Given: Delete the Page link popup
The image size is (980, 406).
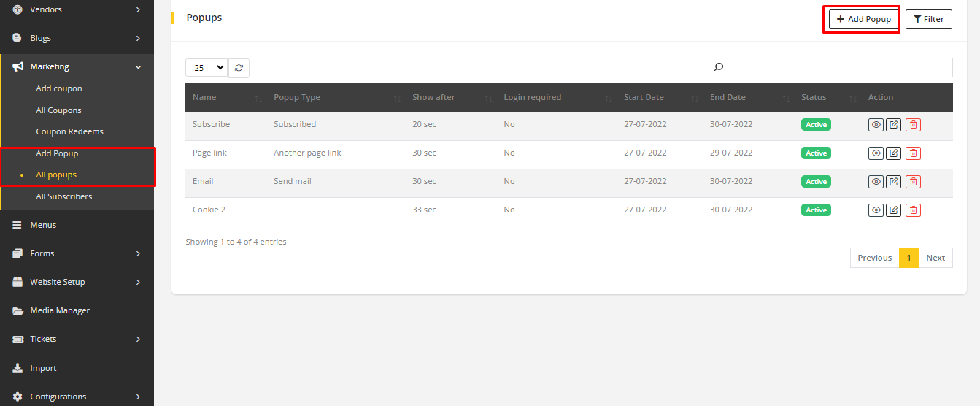Looking at the screenshot, I should [x=913, y=153].
